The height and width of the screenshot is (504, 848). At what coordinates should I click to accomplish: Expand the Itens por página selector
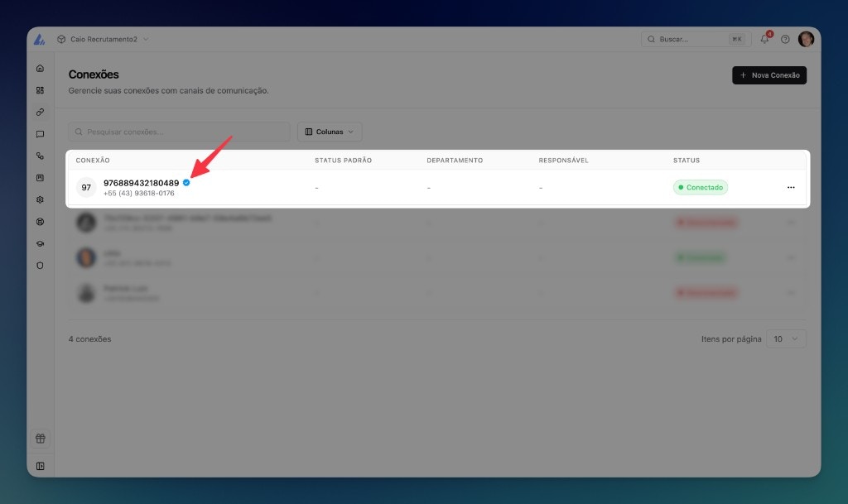tap(786, 338)
